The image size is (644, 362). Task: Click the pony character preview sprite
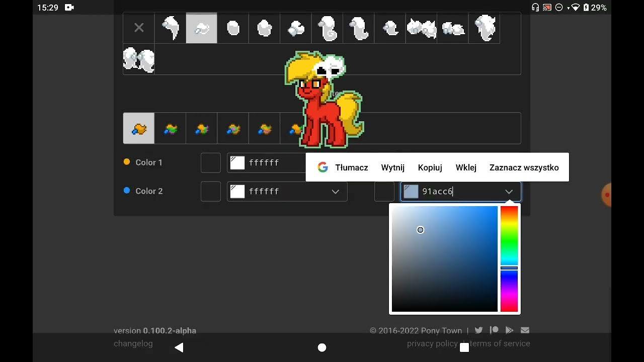(x=325, y=100)
